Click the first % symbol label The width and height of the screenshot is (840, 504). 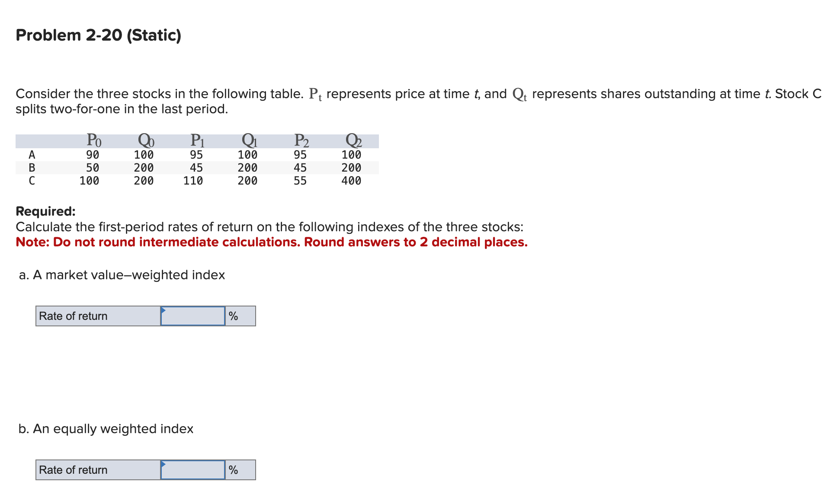[x=234, y=316]
